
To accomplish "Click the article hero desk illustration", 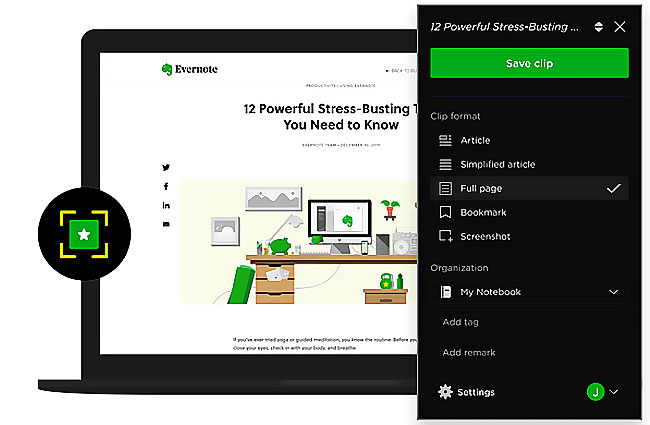I will pyautogui.click(x=298, y=242).
